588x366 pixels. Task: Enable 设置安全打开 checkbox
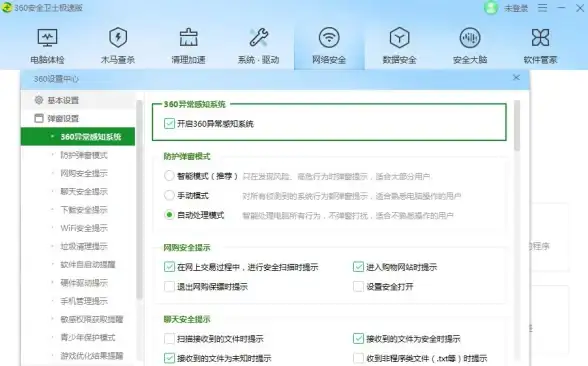coord(358,286)
